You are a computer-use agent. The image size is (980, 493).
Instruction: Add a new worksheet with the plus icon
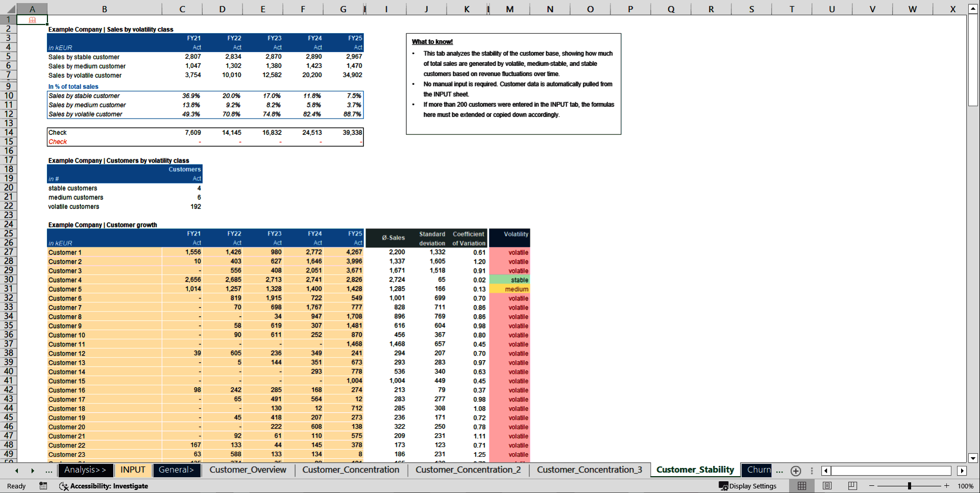point(796,471)
